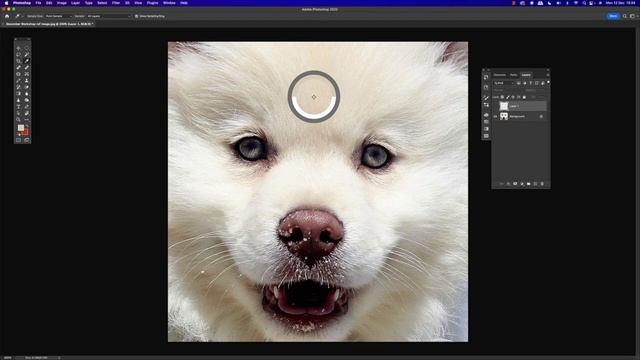This screenshot has width=640, height=360.
Task: Lock all attributes of Layer 1
Action: [x=524, y=97]
